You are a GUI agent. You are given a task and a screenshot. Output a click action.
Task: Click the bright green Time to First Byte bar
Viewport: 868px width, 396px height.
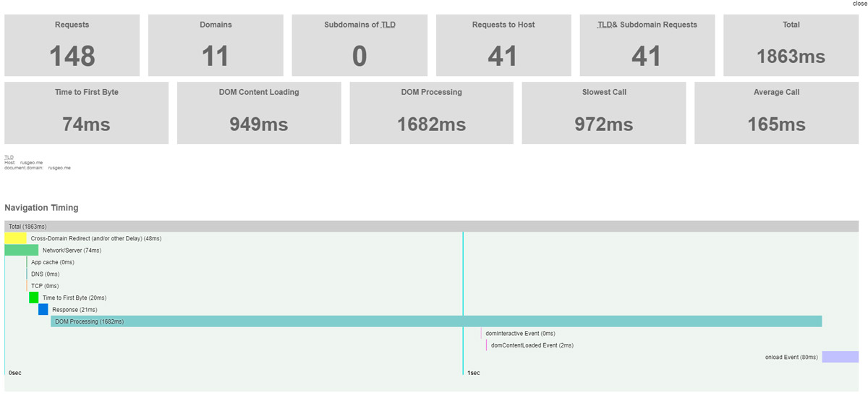(x=33, y=298)
